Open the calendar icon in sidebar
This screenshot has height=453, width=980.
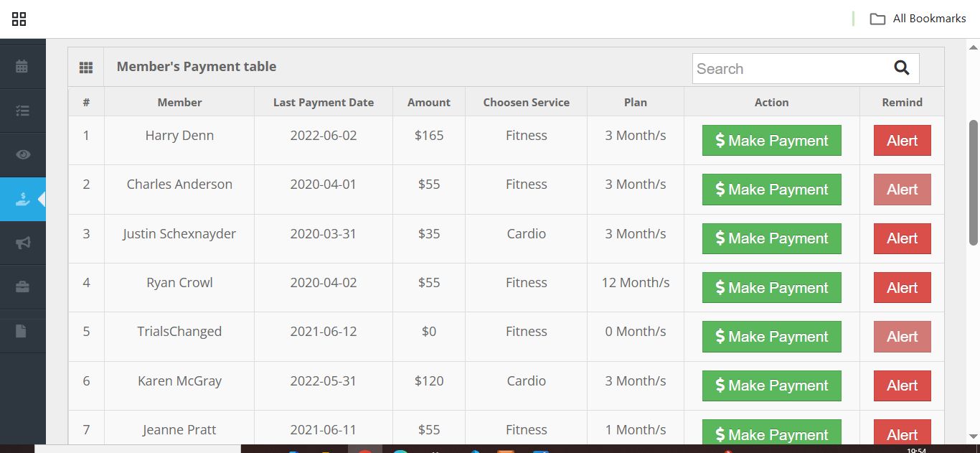(22, 66)
